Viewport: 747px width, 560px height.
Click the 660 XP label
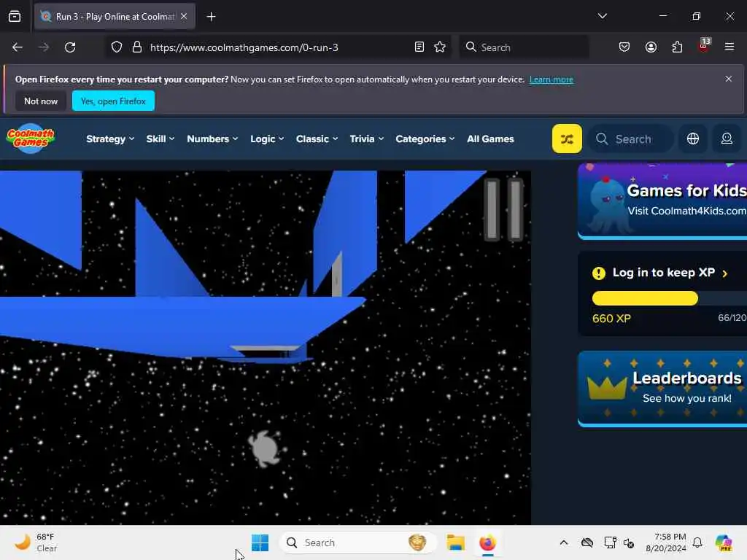click(612, 318)
